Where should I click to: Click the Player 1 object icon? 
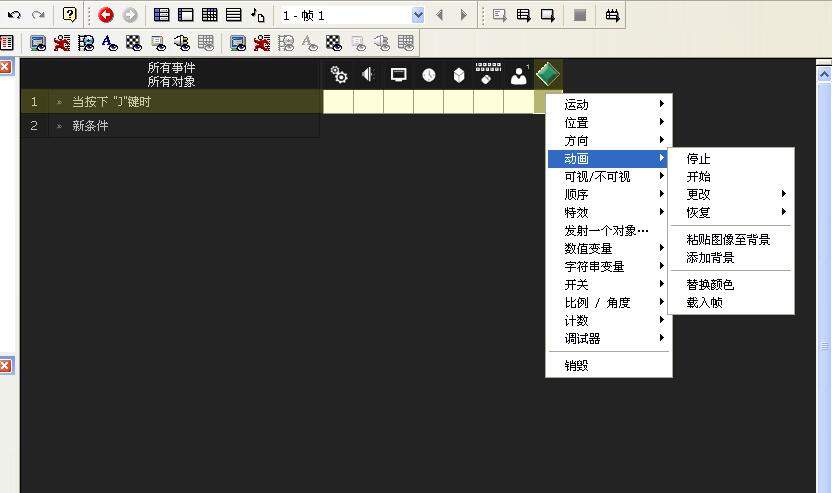click(x=518, y=75)
